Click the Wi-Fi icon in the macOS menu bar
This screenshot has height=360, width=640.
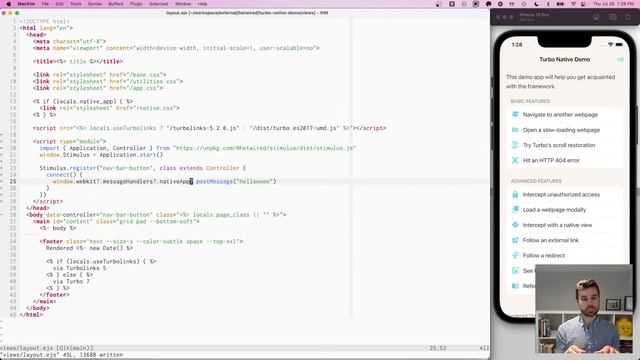pyautogui.click(x=573, y=4)
